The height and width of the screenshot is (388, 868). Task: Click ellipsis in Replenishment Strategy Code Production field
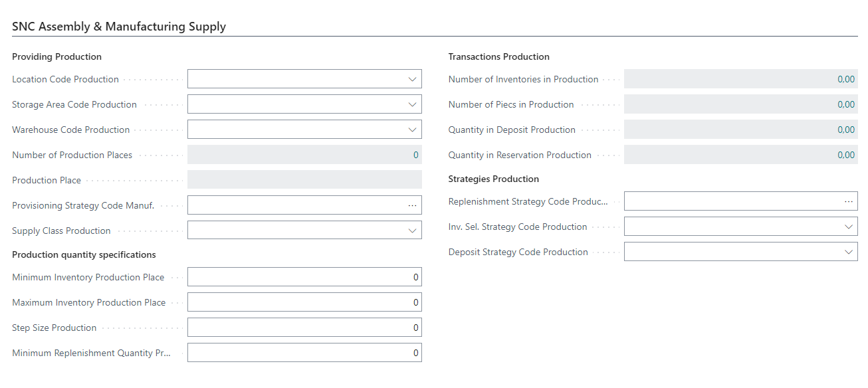848,201
